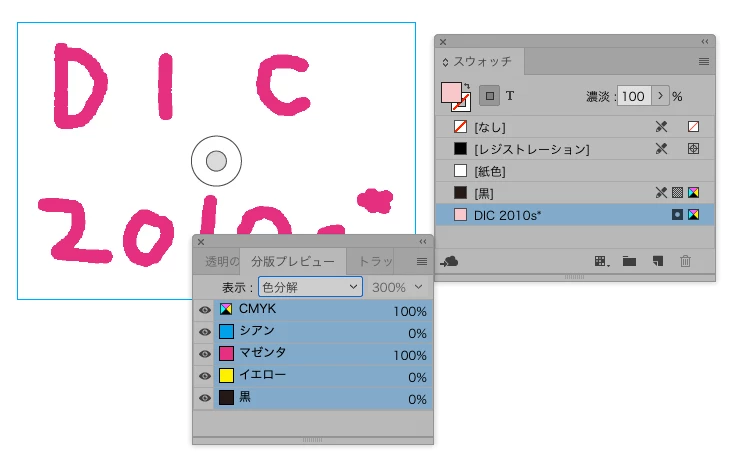Click CMYK mode icon on [黒] row

693,193
